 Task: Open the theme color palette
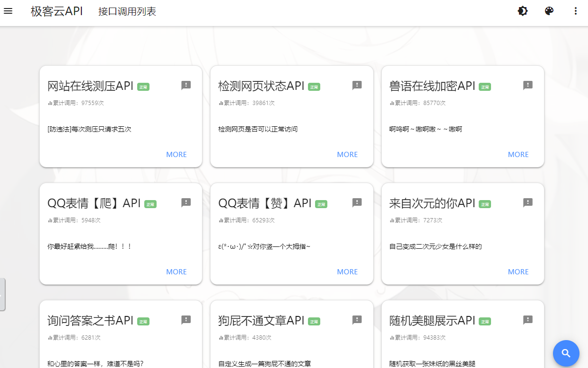[x=549, y=11]
